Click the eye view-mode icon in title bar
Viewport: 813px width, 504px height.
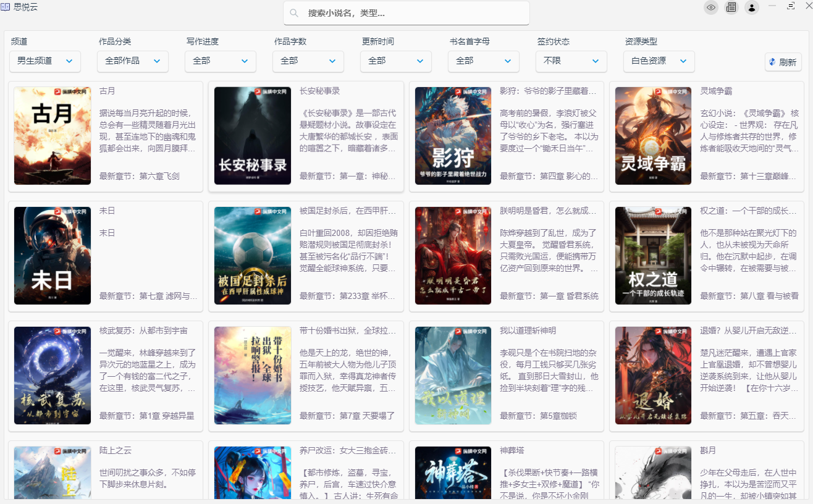pyautogui.click(x=711, y=7)
